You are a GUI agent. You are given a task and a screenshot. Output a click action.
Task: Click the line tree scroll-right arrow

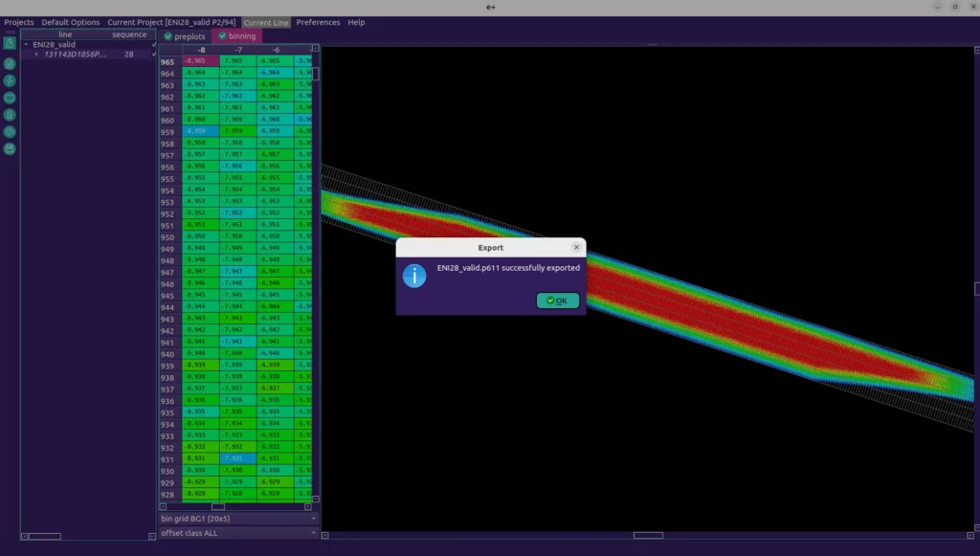pyautogui.click(x=152, y=536)
